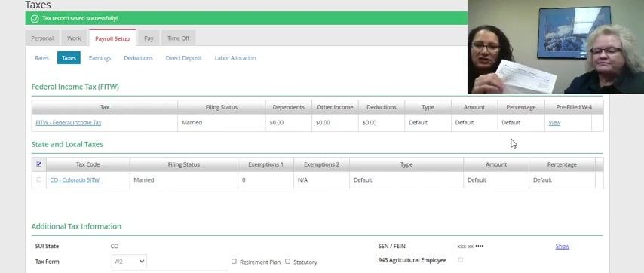Click the Dependents column header
644x273 pixels.
pyautogui.click(x=288, y=107)
